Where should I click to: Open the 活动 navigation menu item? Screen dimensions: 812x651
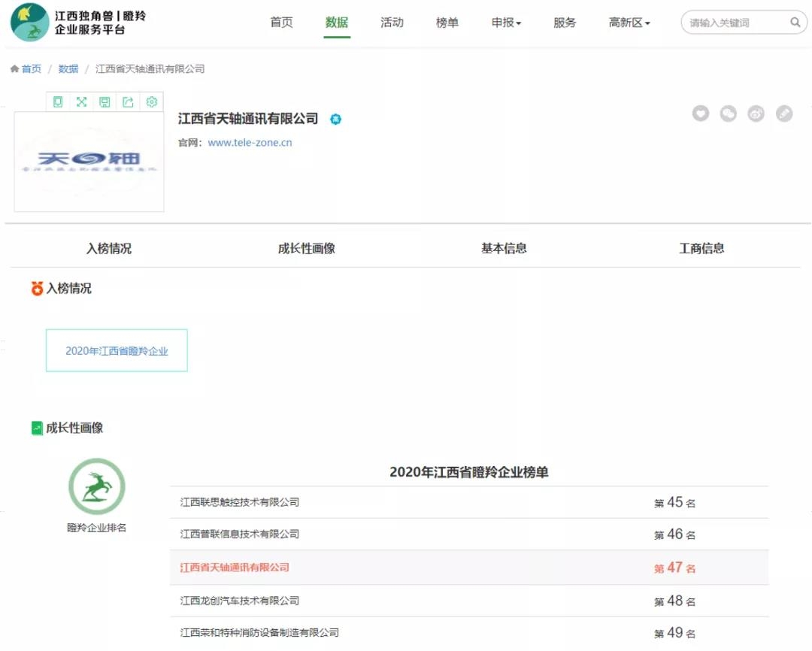(392, 23)
